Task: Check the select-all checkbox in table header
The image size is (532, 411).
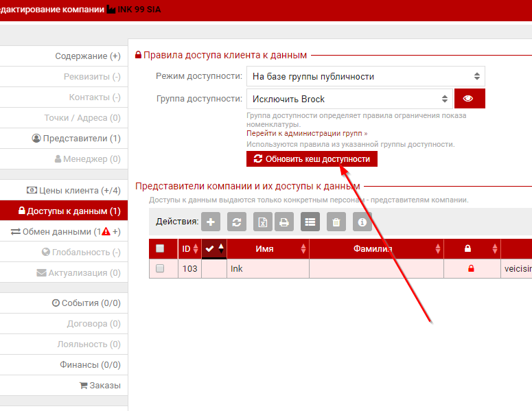Action: point(160,248)
